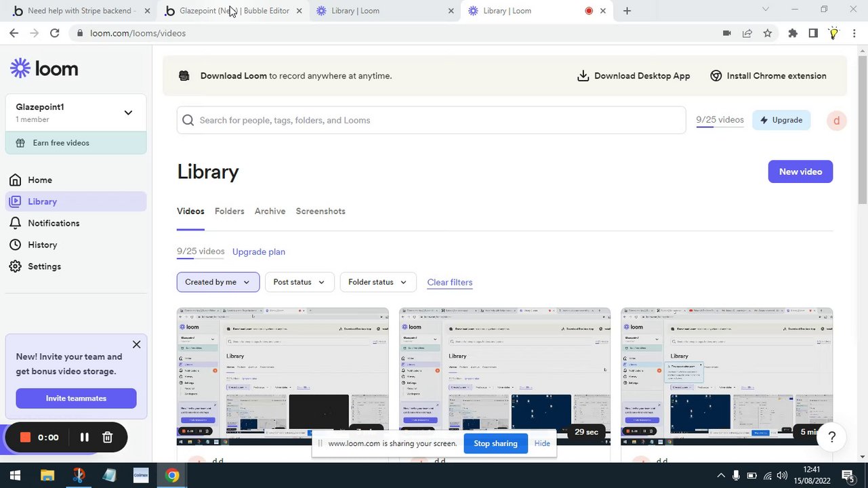Open the third video thumbnail
Screen dimensions: 868x488
[727, 376]
